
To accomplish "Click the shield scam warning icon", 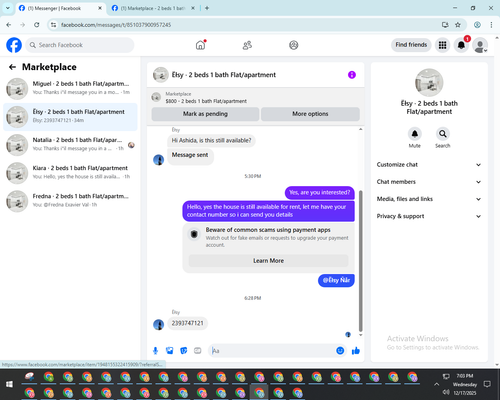I will tap(194, 234).
